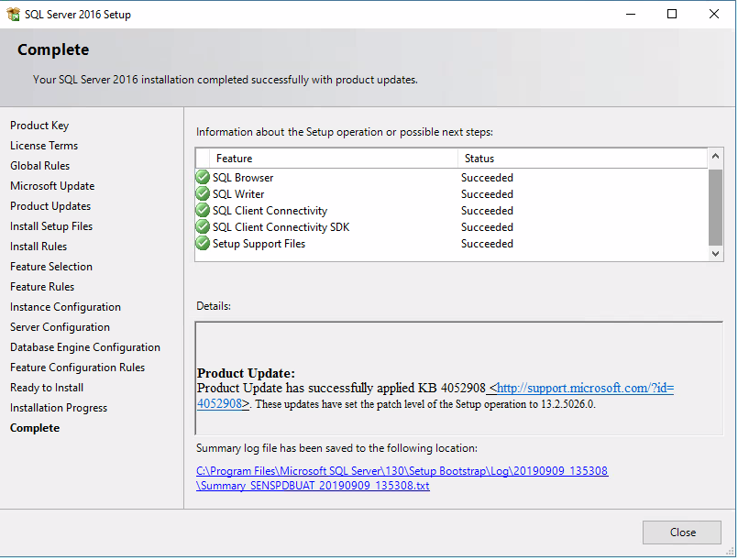The image size is (738, 560).
Task: Click the success icon for Setup Support Files
Action: coord(203,243)
